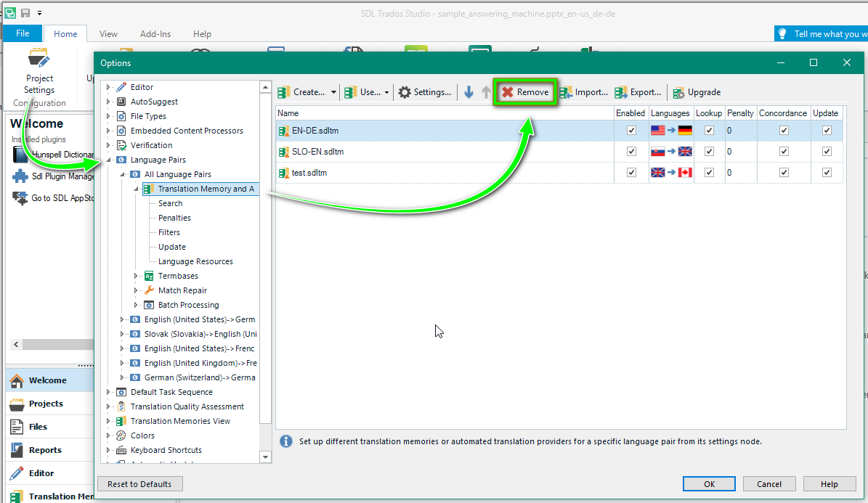
Task: Select the Penalties tree item
Action: click(174, 218)
